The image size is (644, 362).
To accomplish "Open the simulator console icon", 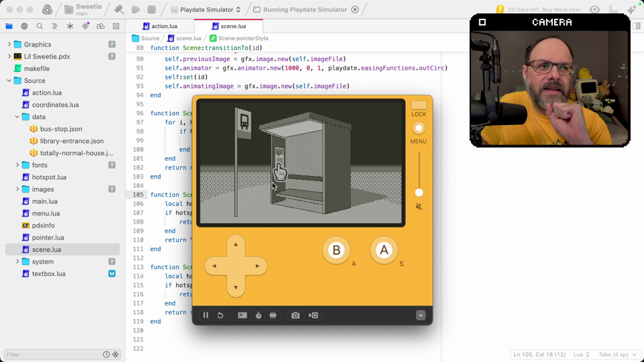I will pyautogui.click(x=242, y=315).
